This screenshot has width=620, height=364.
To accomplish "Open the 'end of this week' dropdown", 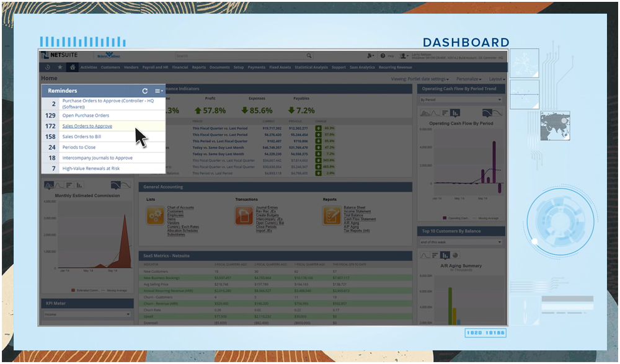I will pyautogui.click(x=461, y=242).
